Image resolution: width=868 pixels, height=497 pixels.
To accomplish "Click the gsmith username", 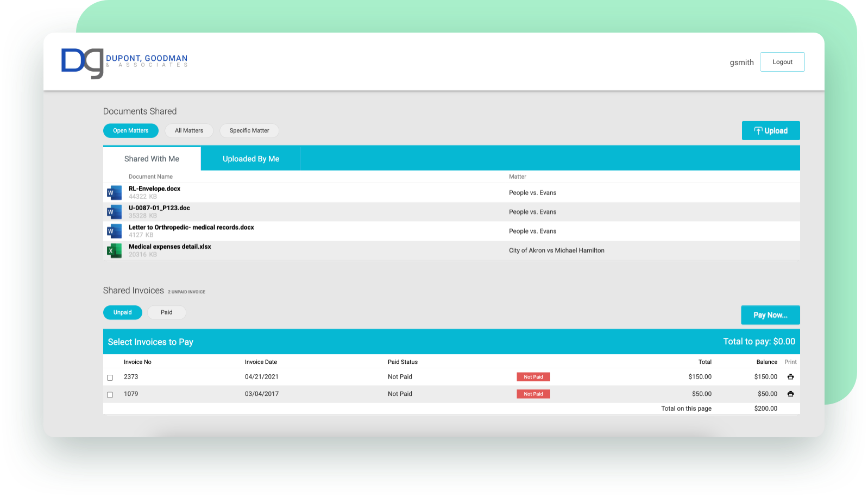I will [741, 62].
